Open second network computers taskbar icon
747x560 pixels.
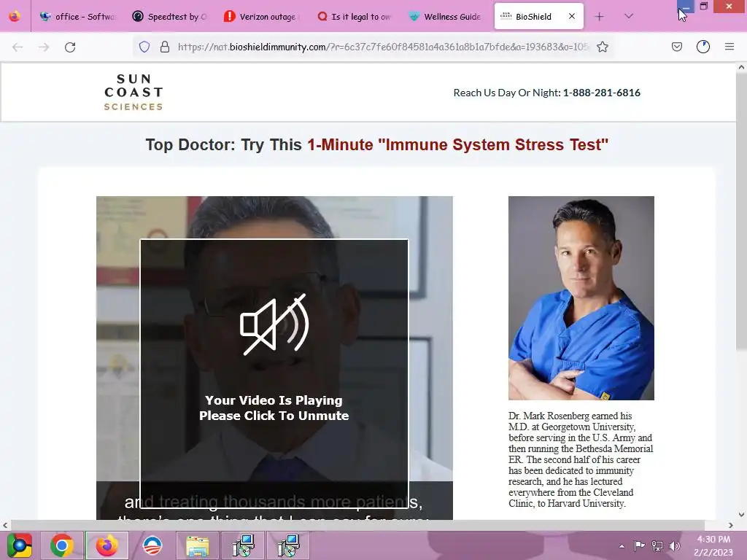pyautogui.click(x=288, y=545)
